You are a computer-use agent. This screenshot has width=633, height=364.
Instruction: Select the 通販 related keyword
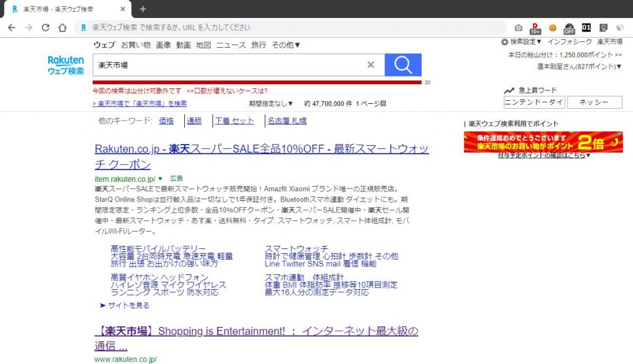194,121
